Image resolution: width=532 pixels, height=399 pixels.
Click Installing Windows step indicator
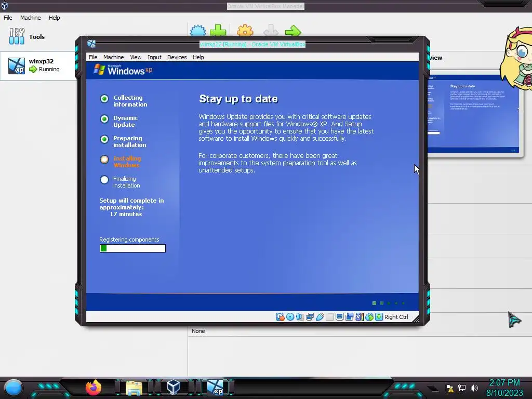tap(104, 159)
